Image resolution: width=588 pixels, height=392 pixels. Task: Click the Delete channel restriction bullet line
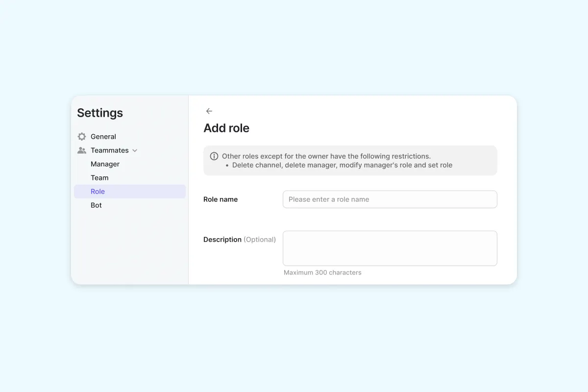click(342, 165)
